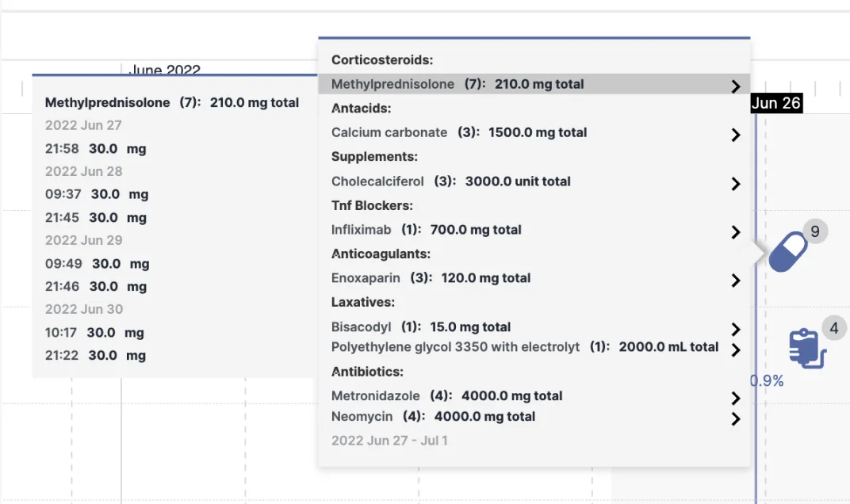Expand Bisacodyl row chevron
This screenshot has width=850, height=504.
pyautogui.click(x=736, y=329)
